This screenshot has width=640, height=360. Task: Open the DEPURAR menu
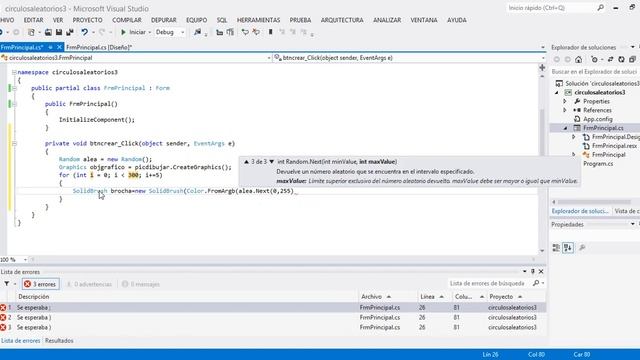[x=164, y=20]
